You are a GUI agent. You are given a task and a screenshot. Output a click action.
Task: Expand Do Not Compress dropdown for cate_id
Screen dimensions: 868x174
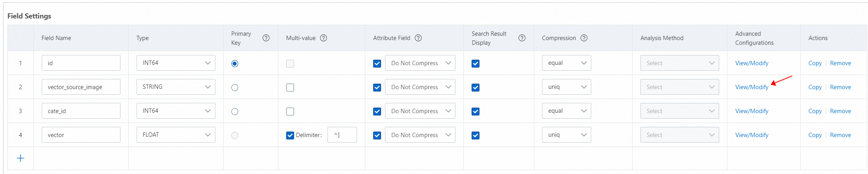click(420, 111)
